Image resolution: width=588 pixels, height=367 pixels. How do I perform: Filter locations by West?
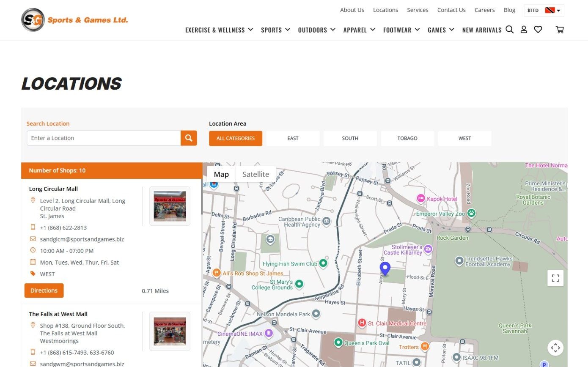(464, 138)
